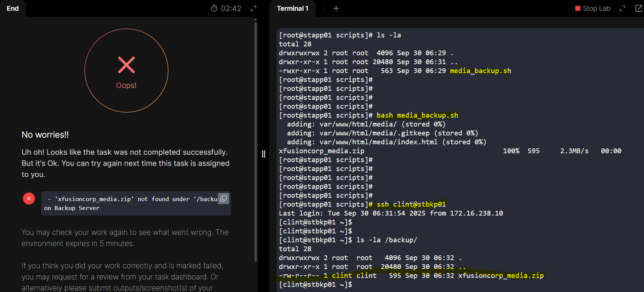Grab the panel divider handle
Viewport: 644px width, 292px height.
(264, 154)
